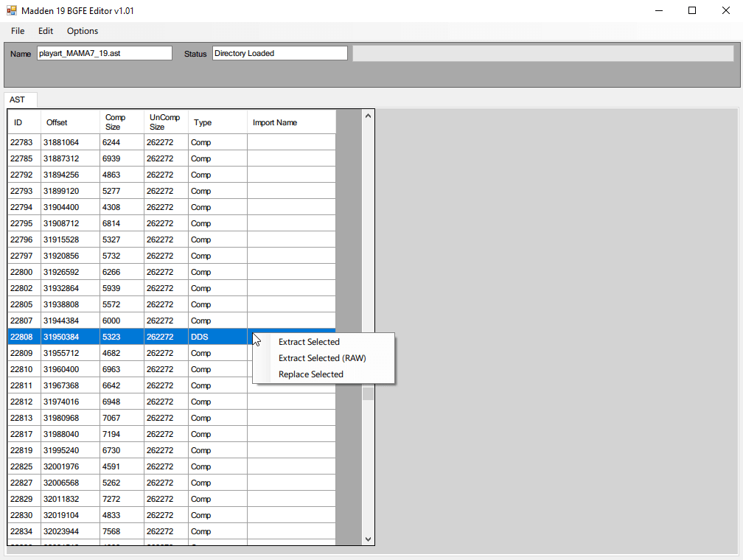Close the BGFE Editor window

pyautogui.click(x=726, y=10)
